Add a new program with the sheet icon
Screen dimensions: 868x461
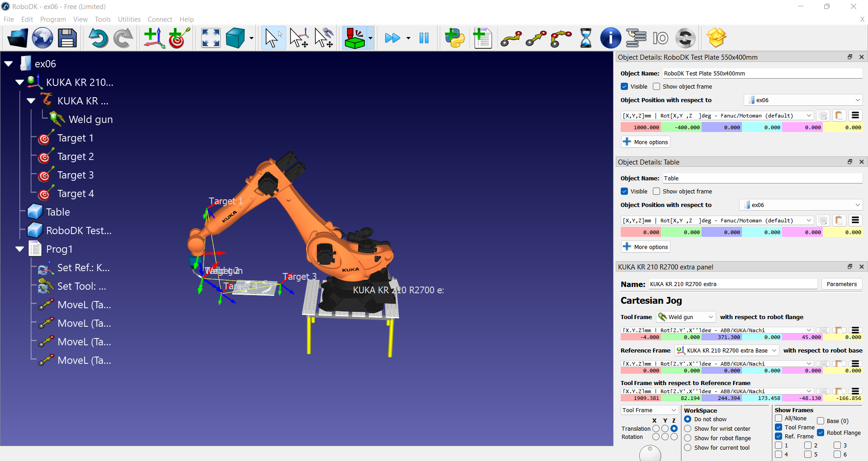pyautogui.click(x=482, y=38)
